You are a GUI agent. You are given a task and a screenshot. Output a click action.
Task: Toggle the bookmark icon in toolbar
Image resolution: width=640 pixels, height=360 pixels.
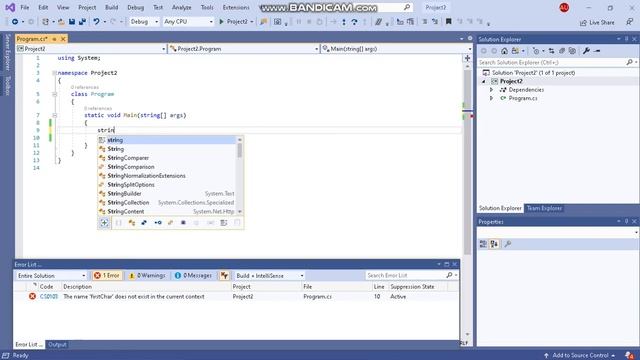point(449,22)
